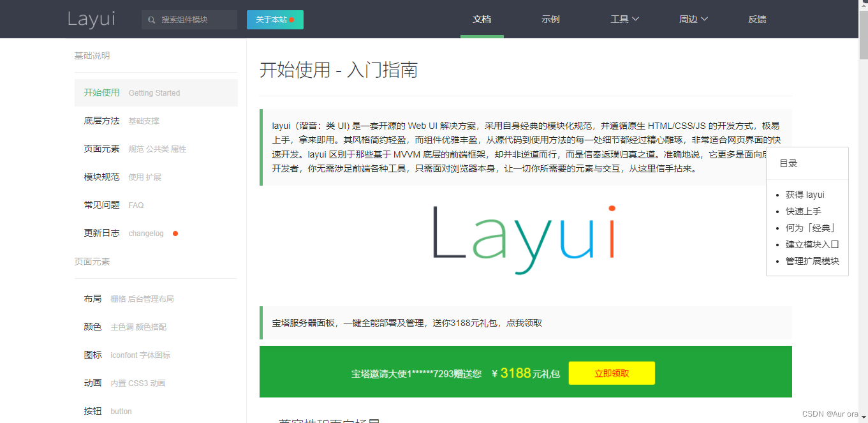Jump to 快速上手 in 目录

click(804, 211)
